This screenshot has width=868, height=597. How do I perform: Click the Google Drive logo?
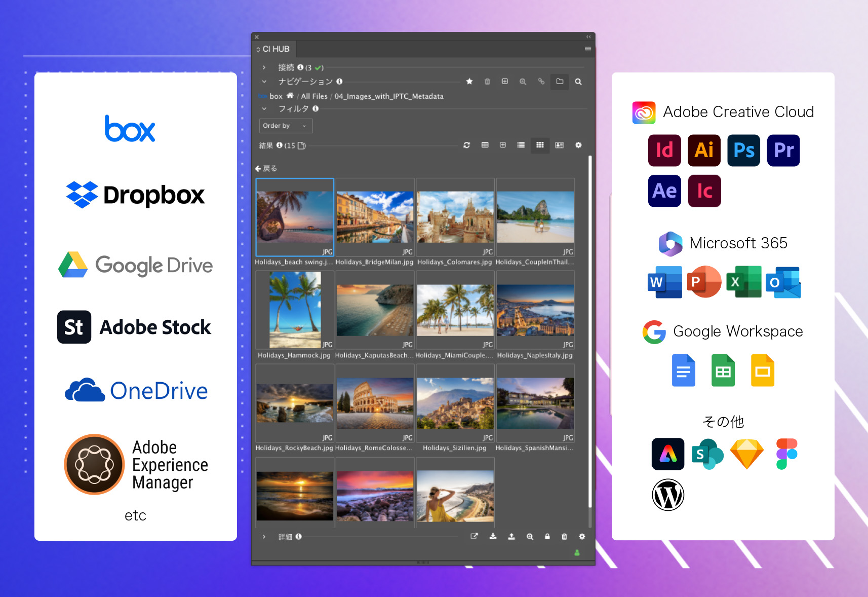[135, 265]
